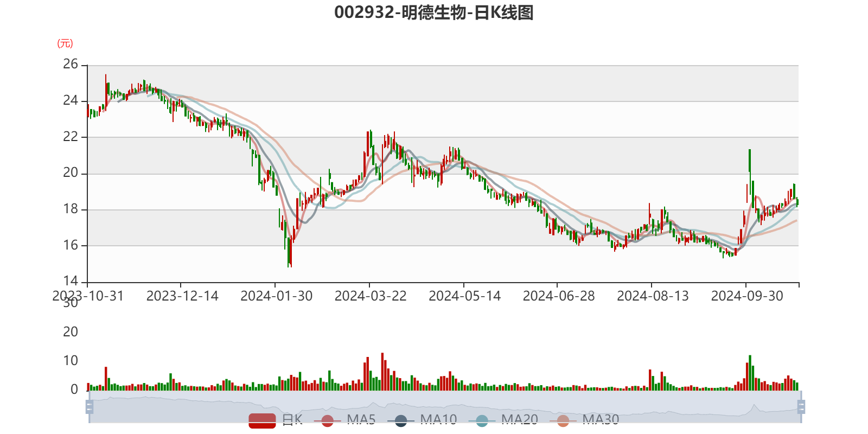Viewport: 868px width, 434px height.
Task: Click the 2024-01-30 date axis label
Action: point(277,296)
